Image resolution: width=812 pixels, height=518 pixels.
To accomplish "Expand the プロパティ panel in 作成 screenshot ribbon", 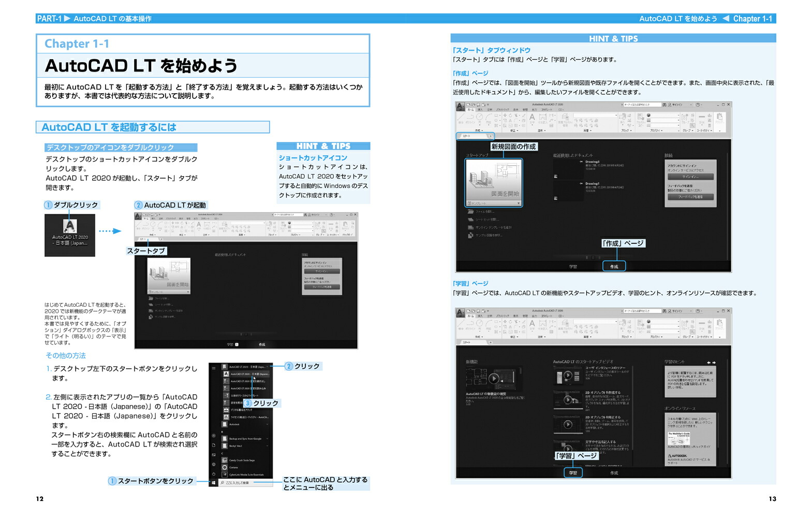I will coord(656,131).
